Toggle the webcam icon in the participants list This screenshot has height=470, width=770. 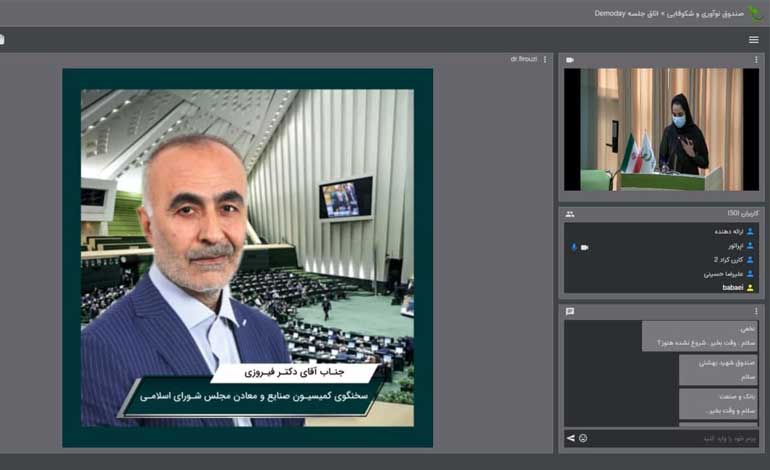pyautogui.click(x=585, y=246)
